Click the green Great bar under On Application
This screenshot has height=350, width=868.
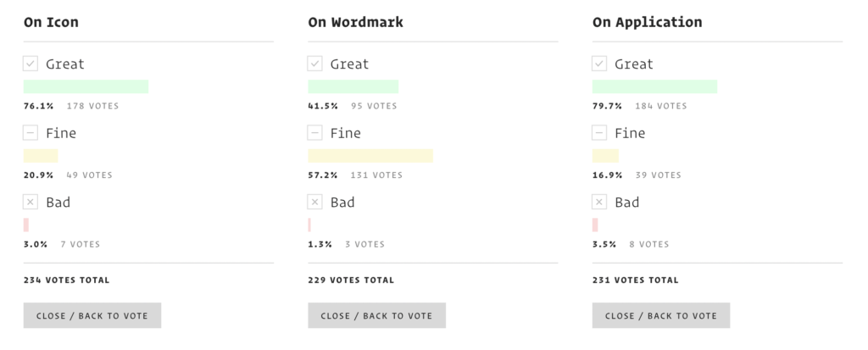click(x=654, y=86)
